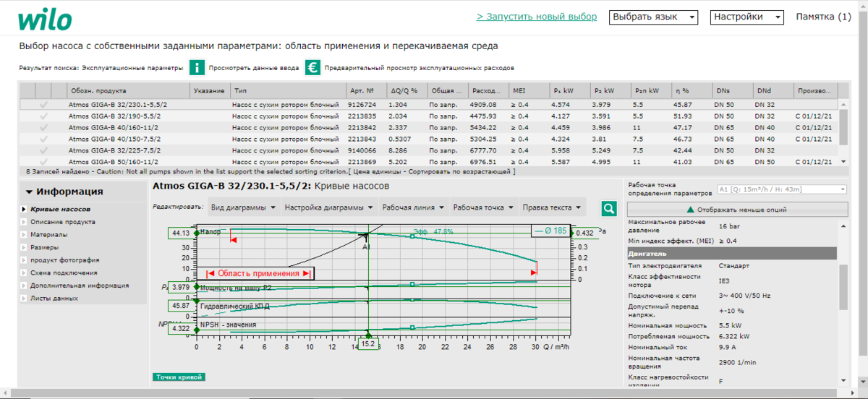Select checkmark for Atmos GIGA-B 40/150-7,5/2 row
Screen dimensions: 868x399
(x=44, y=139)
